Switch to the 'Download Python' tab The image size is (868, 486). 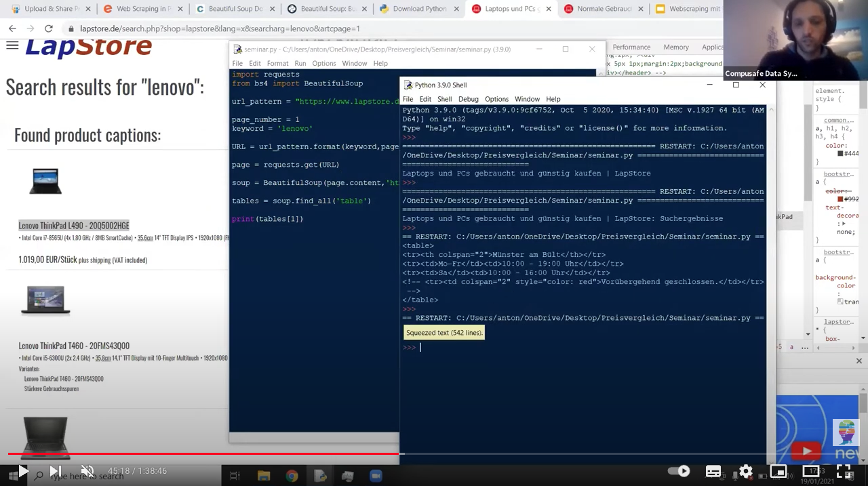point(419,9)
